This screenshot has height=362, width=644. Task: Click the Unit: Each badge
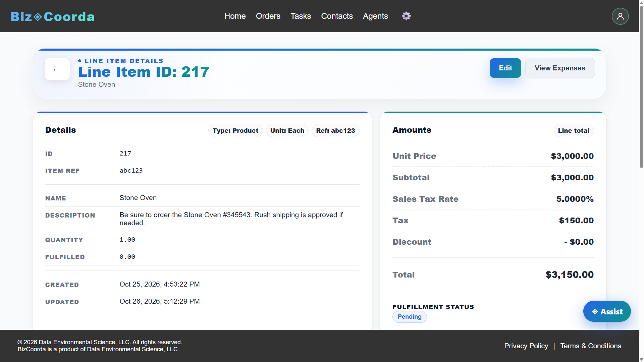tap(287, 130)
